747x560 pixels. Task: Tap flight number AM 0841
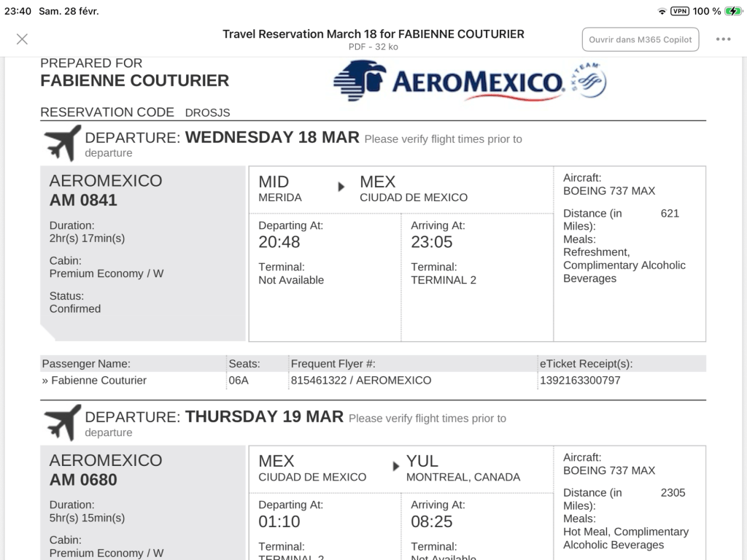point(83,201)
